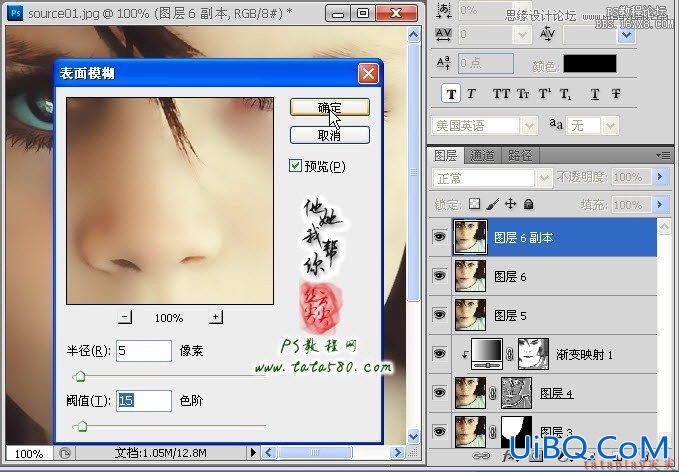Hide the 图层 4 layer
The width and height of the screenshot is (679, 472).
click(x=439, y=392)
